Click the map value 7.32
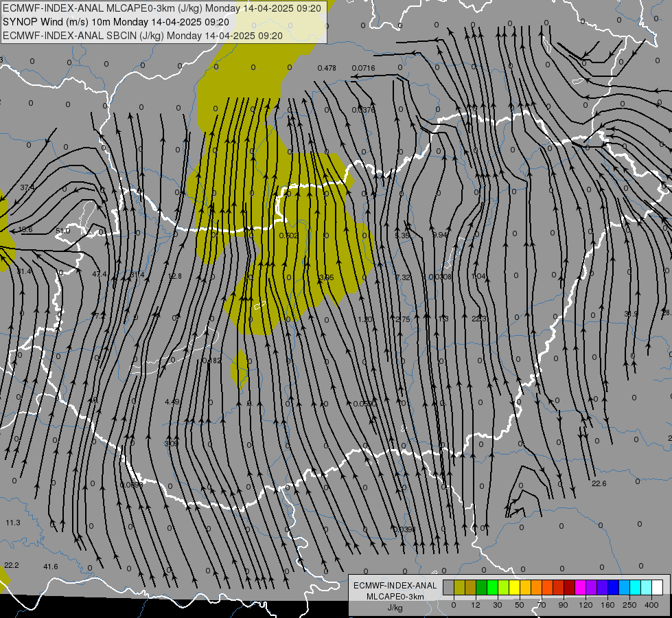The image size is (672, 618). (403, 278)
